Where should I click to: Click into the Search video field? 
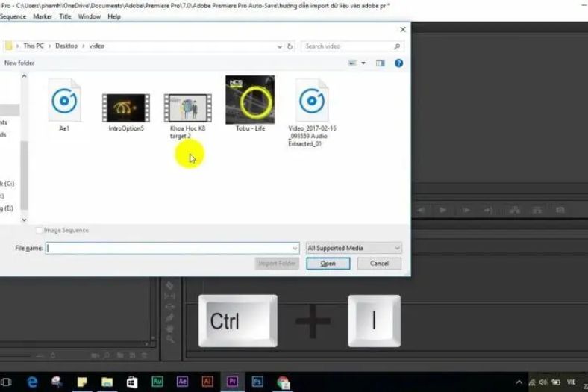click(x=347, y=46)
